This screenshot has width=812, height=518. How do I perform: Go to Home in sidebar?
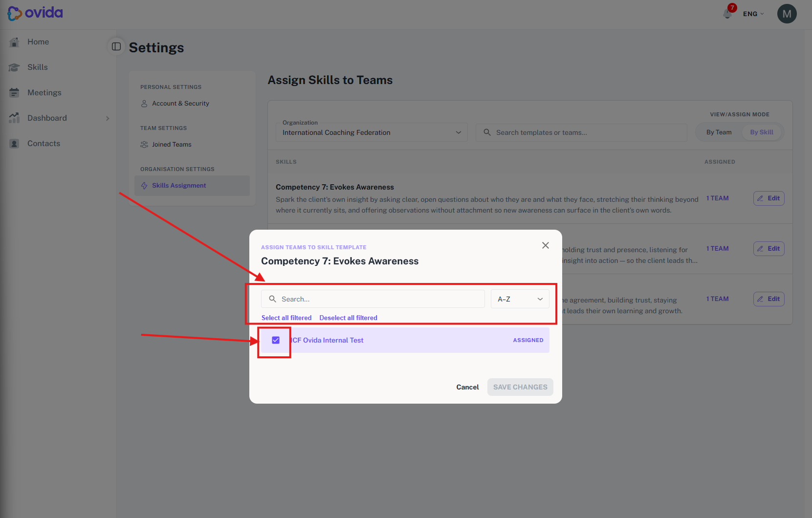pos(38,42)
